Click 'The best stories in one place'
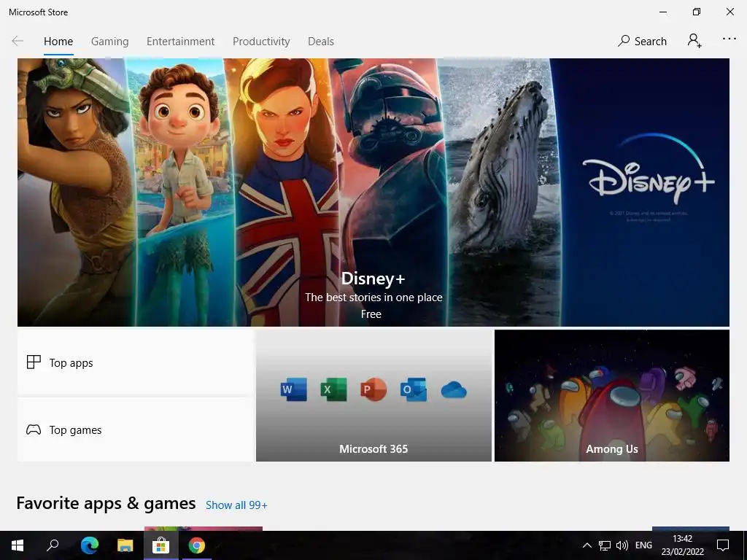747x560 pixels. click(x=373, y=297)
